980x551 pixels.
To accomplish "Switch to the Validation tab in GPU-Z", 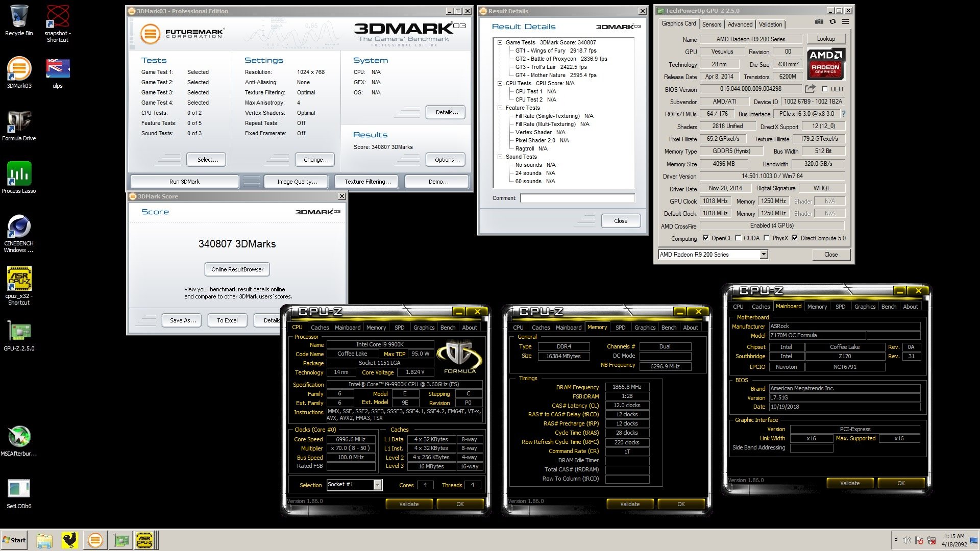I will click(x=770, y=24).
